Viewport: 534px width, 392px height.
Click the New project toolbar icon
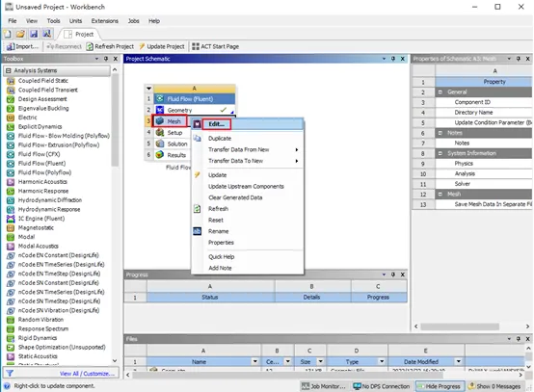coord(8,34)
